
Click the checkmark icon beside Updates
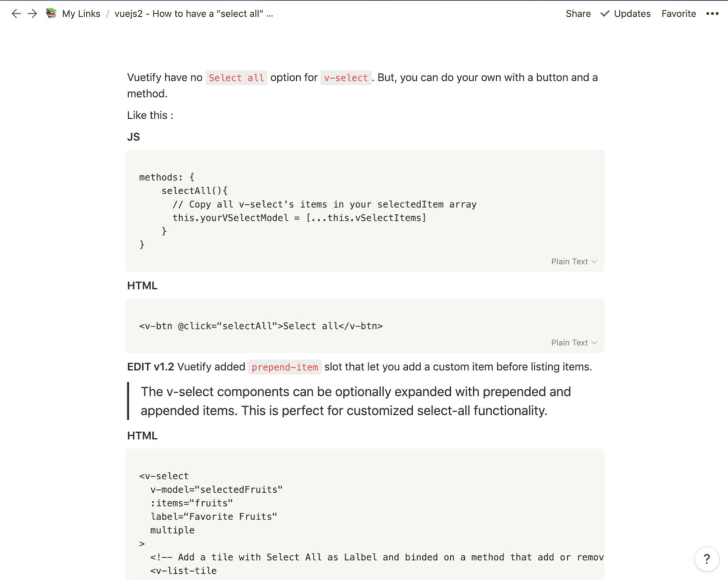click(x=605, y=13)
